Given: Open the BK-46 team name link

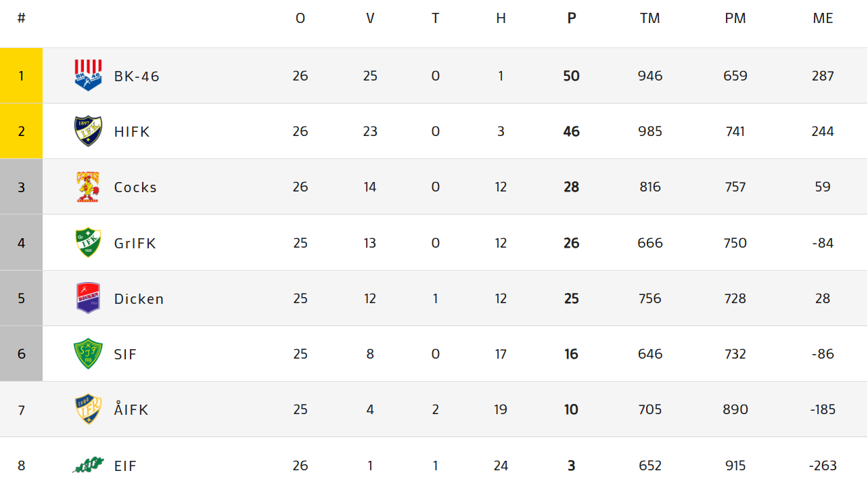Looking at the screenshot, I should click(x=137, y=76).
